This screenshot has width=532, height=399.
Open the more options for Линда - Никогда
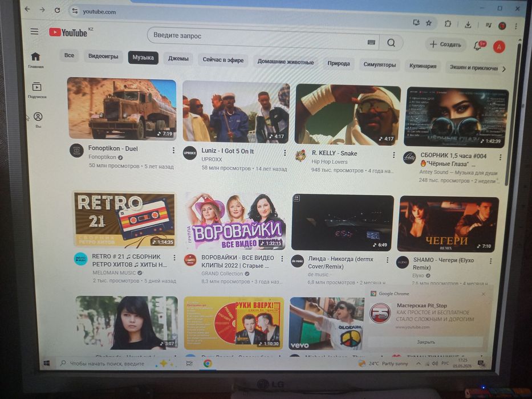(387, 260)
